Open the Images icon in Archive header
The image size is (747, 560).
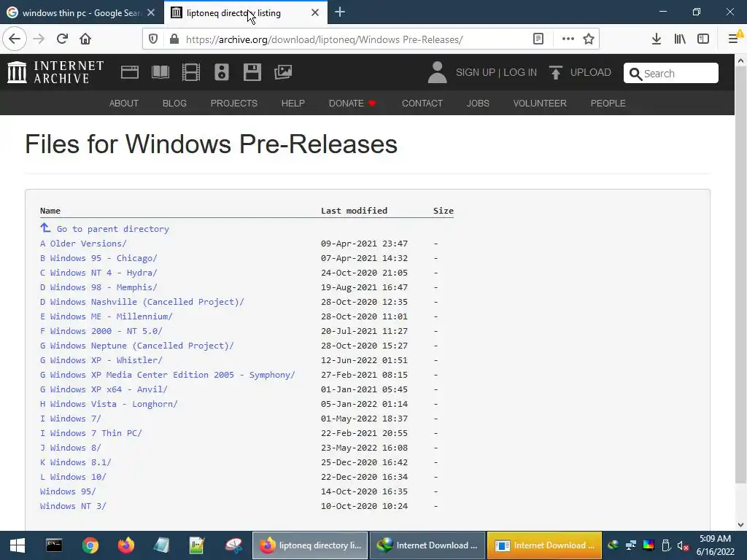283,72
